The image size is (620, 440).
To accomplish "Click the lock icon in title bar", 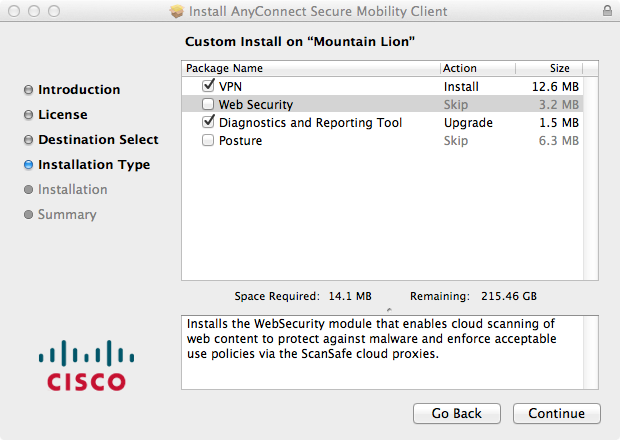I will (x=607, y=11).
